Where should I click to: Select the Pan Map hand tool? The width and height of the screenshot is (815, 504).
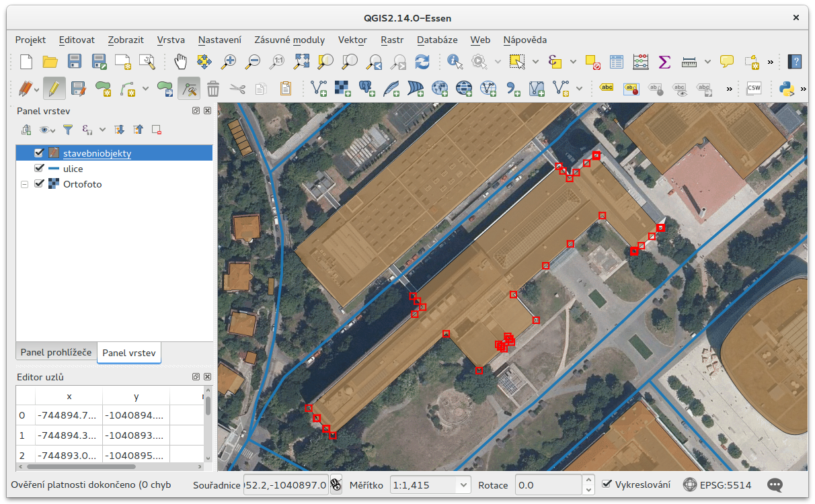click(x=180, y=62)
